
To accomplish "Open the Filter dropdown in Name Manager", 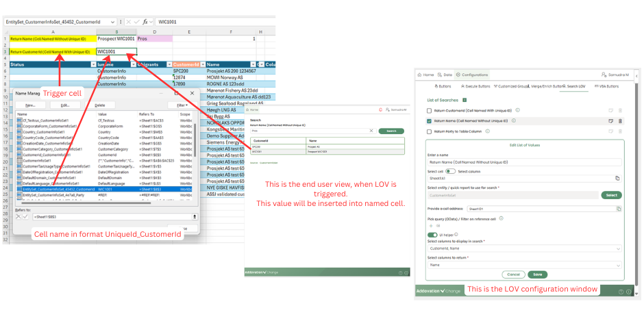I will tap(182, 105).
